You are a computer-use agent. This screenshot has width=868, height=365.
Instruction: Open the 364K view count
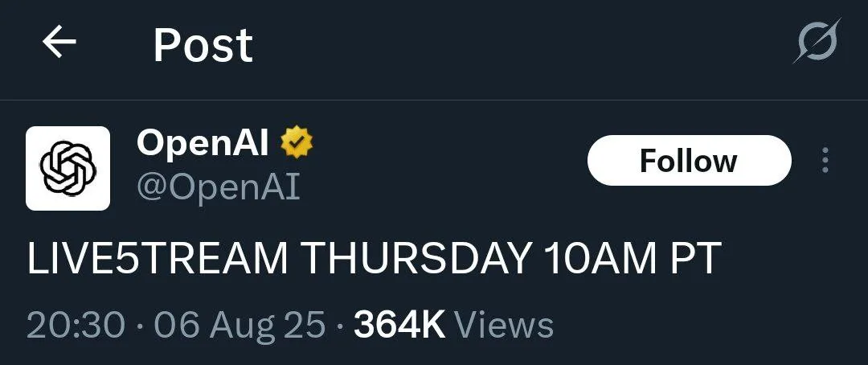coord(399,325)
